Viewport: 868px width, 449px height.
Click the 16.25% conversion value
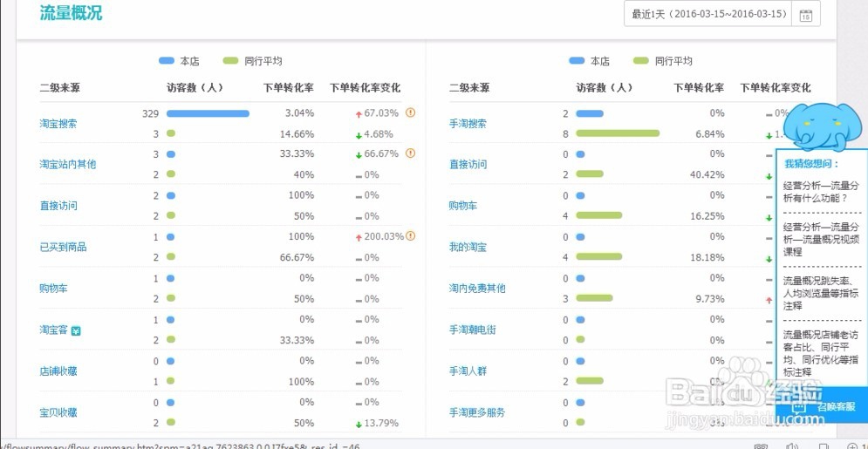pyautogui.click(x=707, y=216)
